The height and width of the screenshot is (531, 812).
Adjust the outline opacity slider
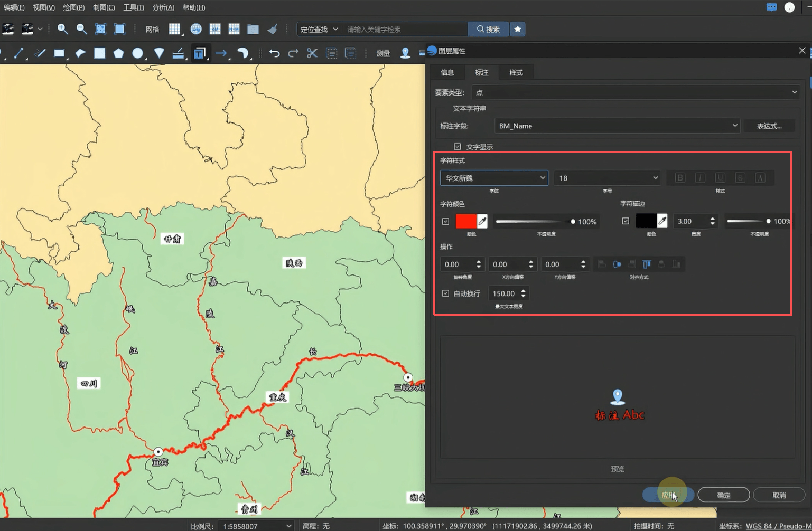point(749,221)
